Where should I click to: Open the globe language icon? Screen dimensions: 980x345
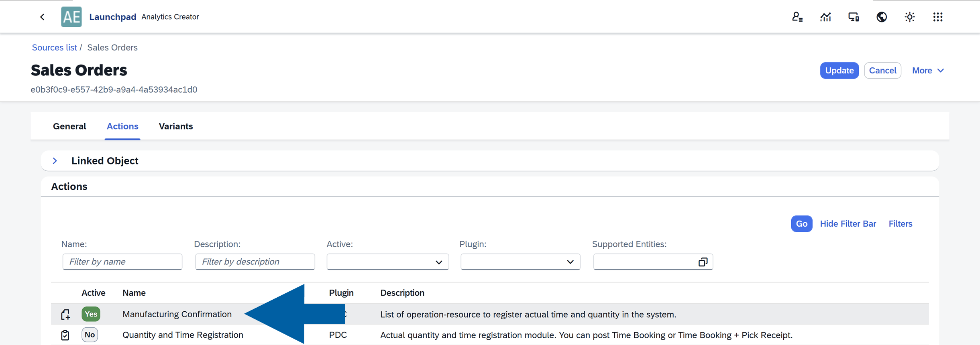(881, 17)
